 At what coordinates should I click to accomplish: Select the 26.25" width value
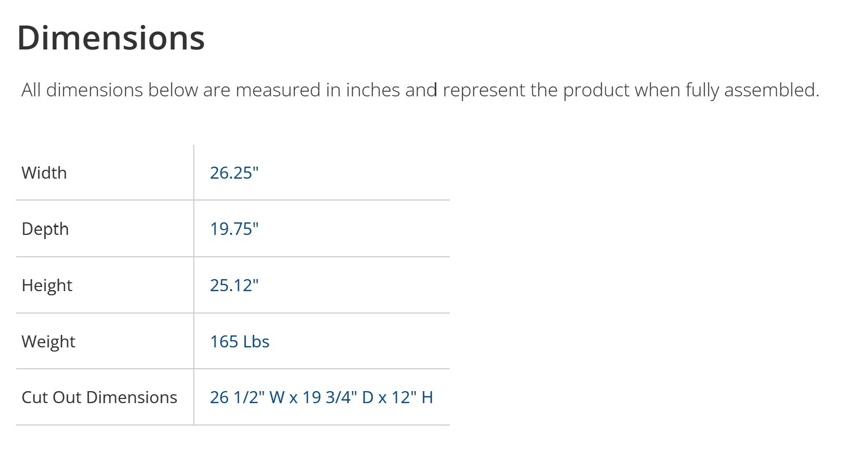[234, 173]
